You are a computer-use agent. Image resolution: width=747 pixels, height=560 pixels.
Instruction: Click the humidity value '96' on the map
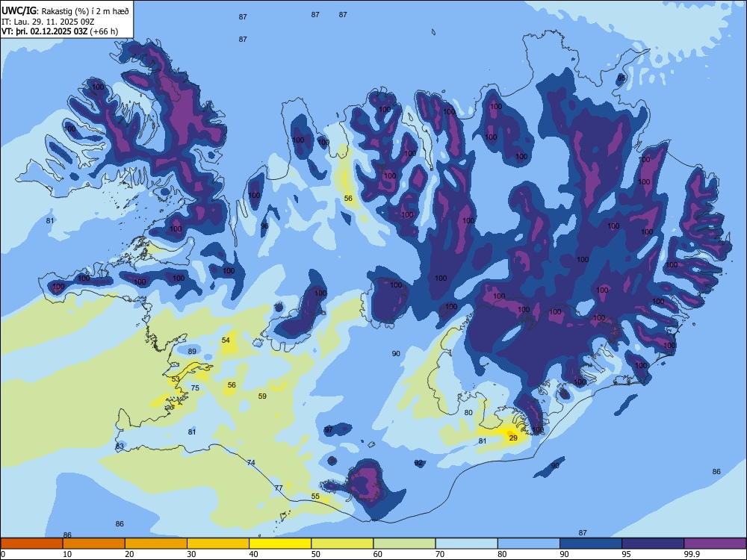coord(264,225)
